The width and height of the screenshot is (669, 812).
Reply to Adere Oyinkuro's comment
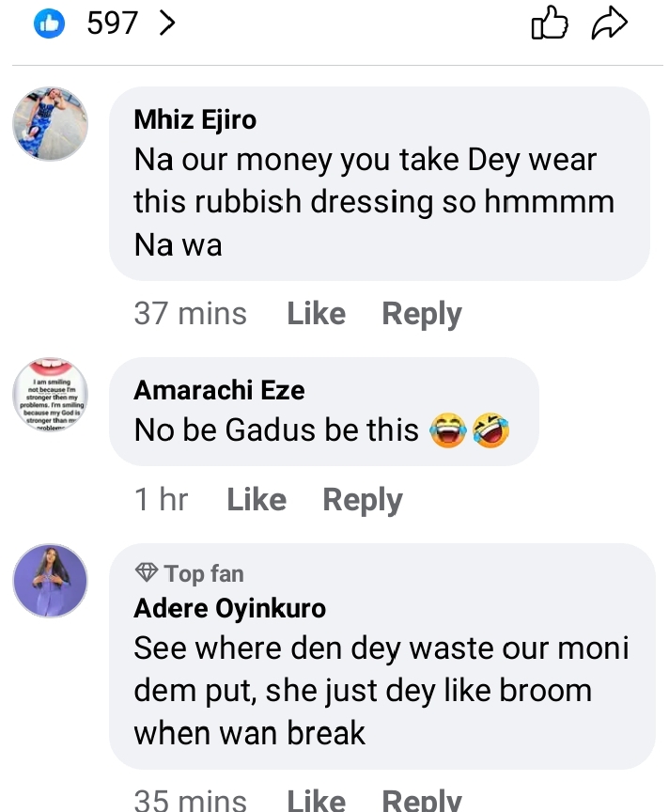tap(421, 800)
